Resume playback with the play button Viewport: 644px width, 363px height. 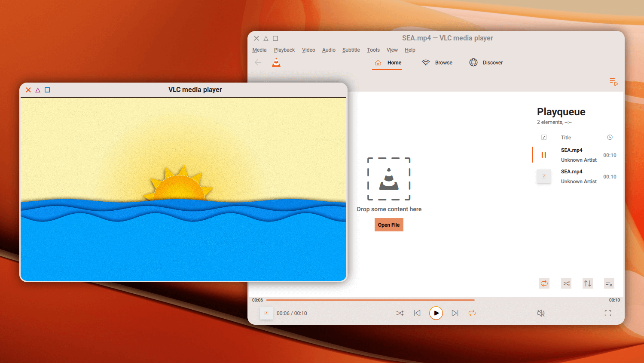tap(436, 313)
